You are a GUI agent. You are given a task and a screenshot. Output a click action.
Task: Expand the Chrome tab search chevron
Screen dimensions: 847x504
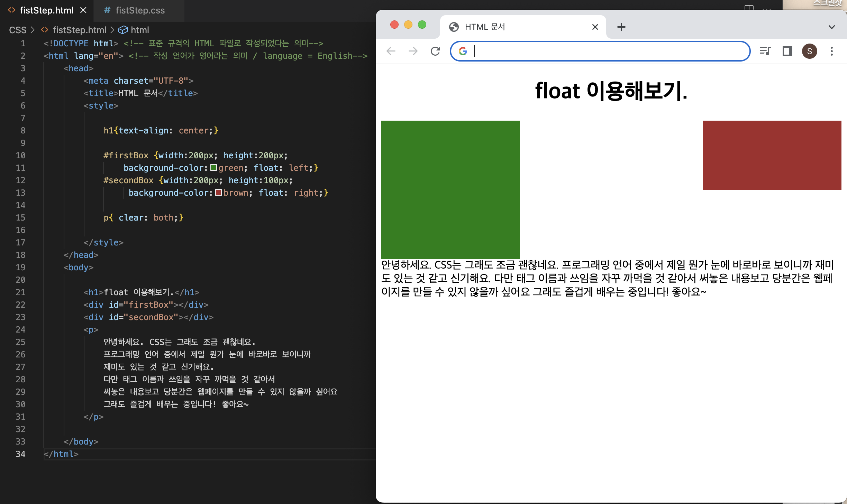click(x=832, y=27)
